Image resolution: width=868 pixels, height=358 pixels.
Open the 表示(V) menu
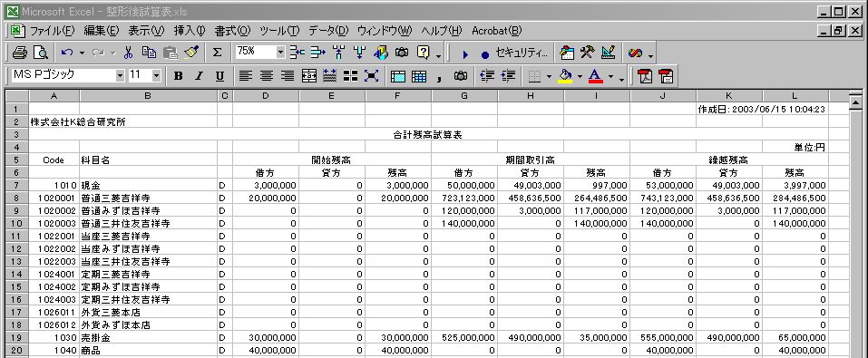(x=146, y=31)
